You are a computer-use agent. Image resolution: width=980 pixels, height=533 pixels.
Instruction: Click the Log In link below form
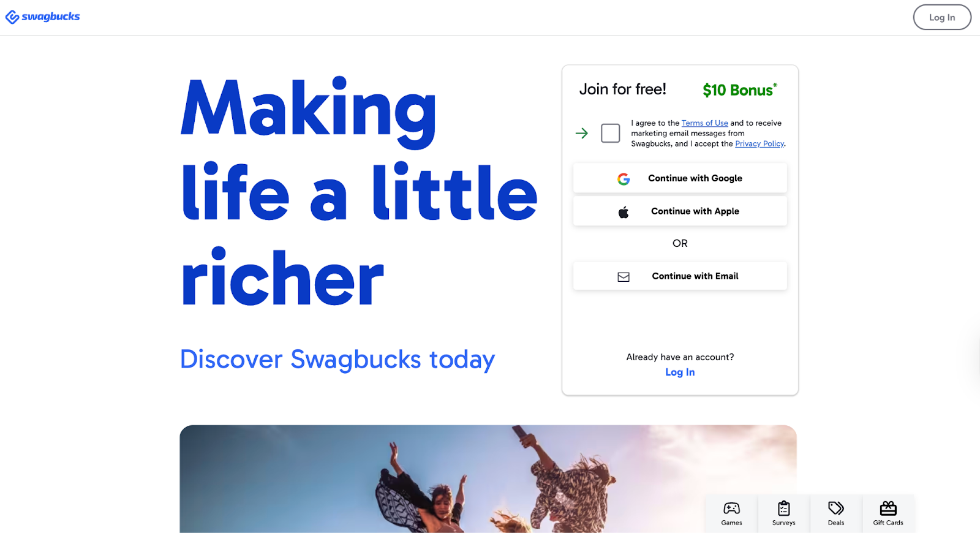pyautogui.click(x=680, y=372)
